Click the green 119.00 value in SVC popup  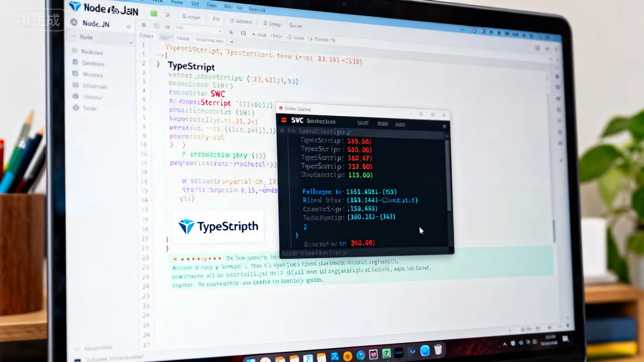coord(361,175)
